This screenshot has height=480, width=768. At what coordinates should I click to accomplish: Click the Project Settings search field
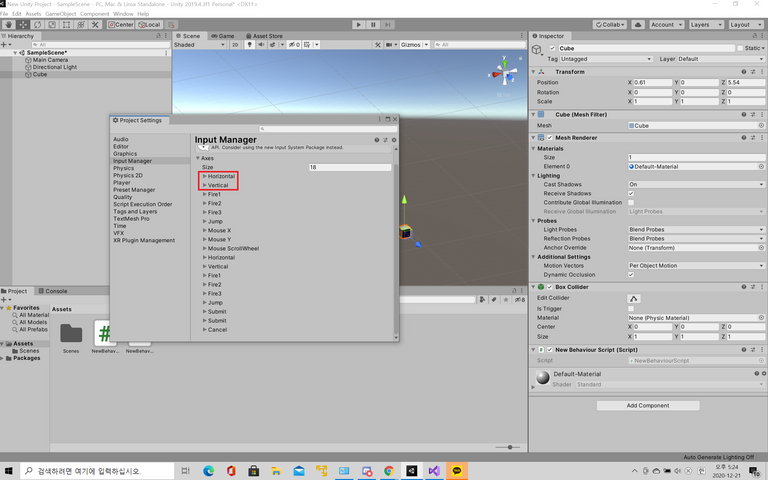coord(328,129)
